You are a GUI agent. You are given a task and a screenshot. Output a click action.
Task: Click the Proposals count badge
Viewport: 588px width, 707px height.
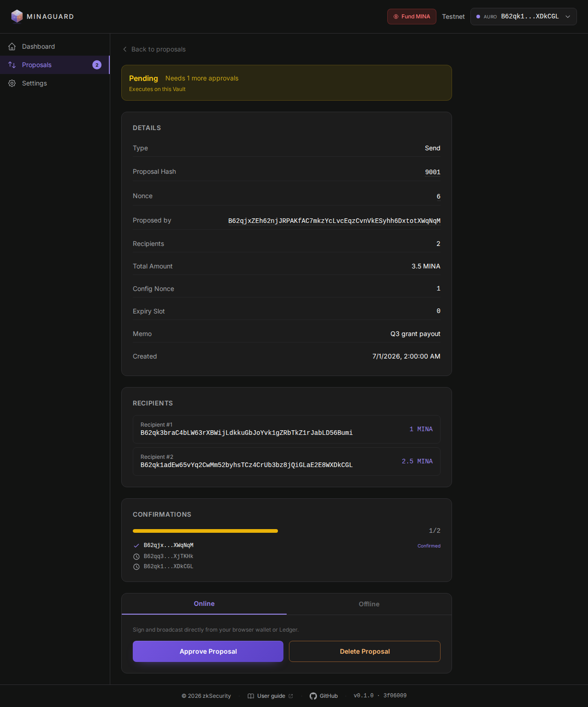pos(97,65)
